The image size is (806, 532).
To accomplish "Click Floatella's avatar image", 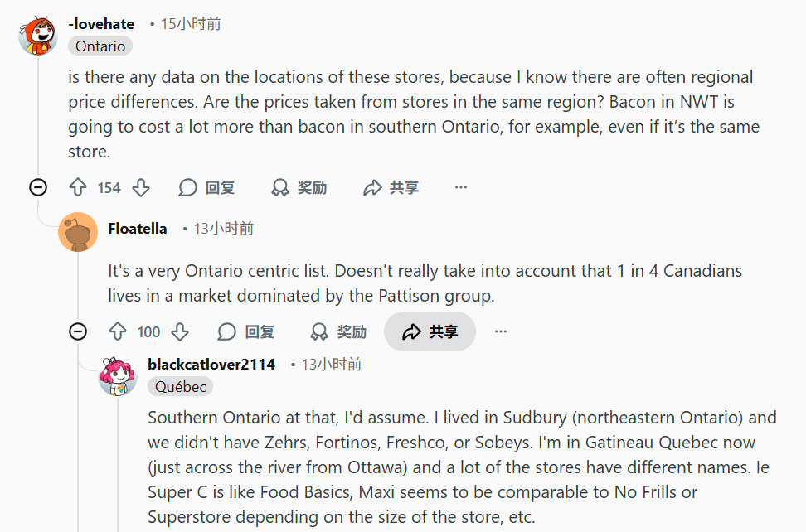I will pyautogui.click(x=78, y=231).
